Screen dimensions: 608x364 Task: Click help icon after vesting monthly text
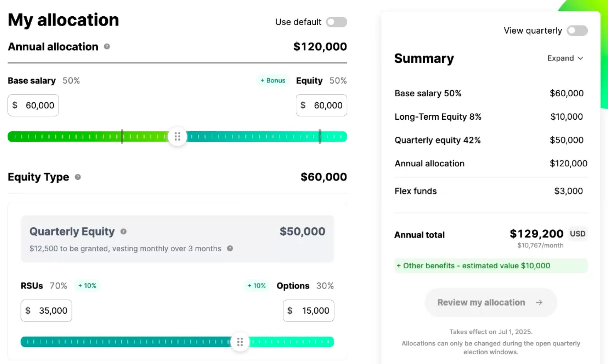tap(230, 248)
